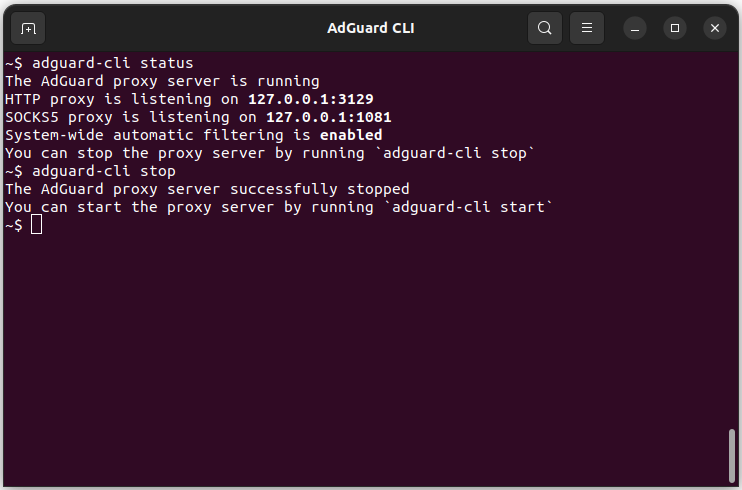Click the search magnifier icon
The image size is (742, 490).
tap(544, 28)
